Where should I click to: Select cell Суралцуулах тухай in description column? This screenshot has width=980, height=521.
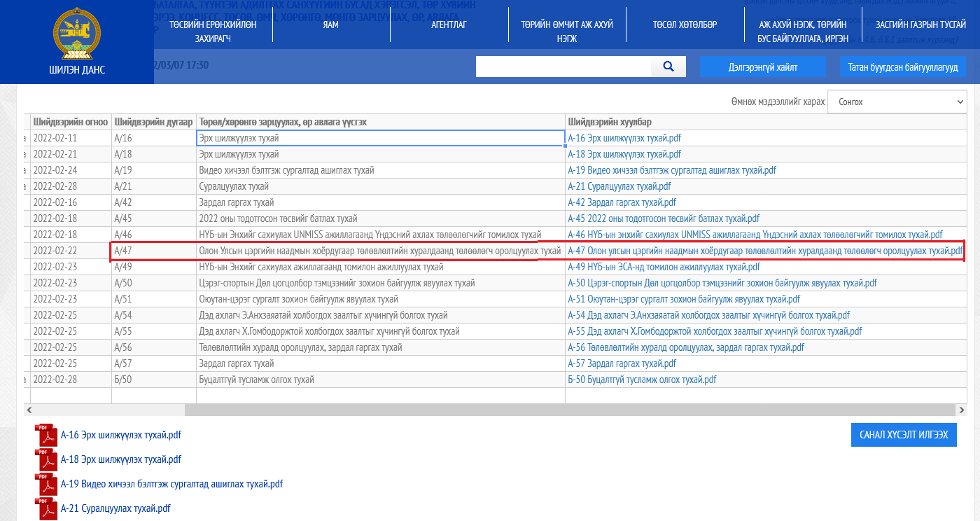[381, 186]
